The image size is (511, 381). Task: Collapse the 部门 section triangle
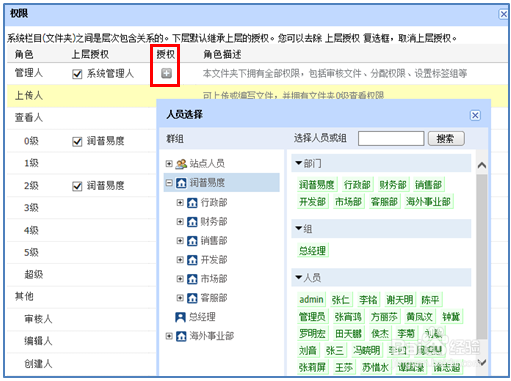[299, 163]
